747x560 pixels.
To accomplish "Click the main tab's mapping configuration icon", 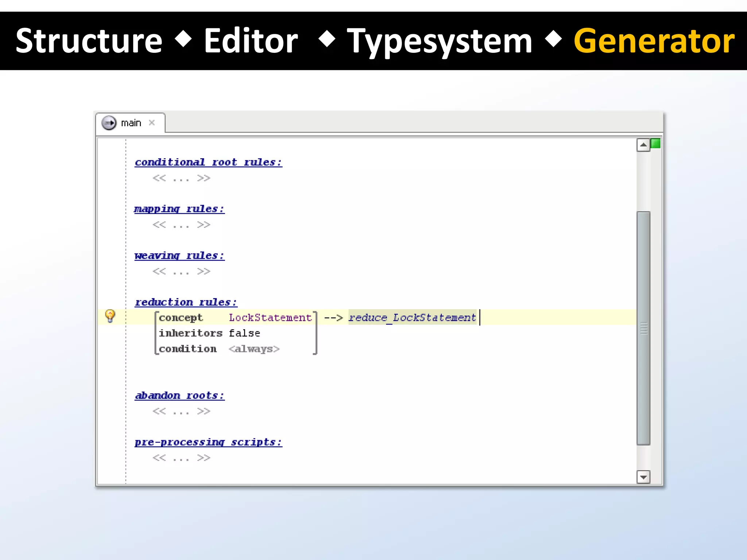I will pos(109,123).
